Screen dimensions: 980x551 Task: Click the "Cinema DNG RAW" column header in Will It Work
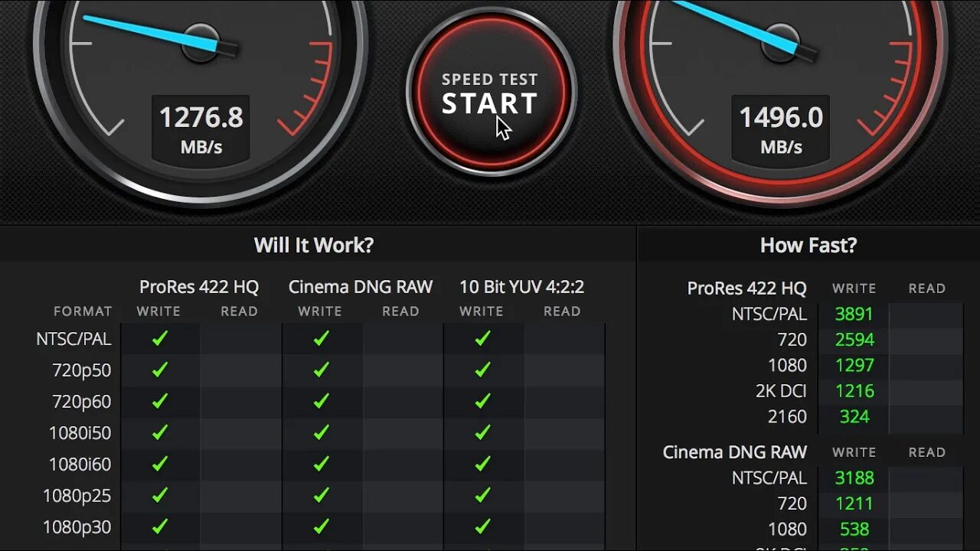pyautogui.click(x=361, y=287)
